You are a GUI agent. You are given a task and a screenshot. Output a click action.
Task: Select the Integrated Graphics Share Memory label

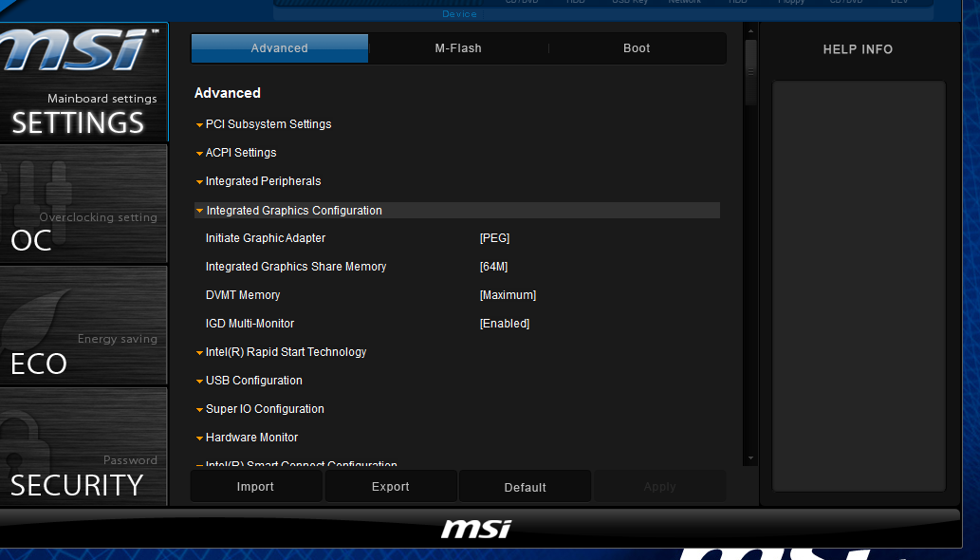[296, 267]
